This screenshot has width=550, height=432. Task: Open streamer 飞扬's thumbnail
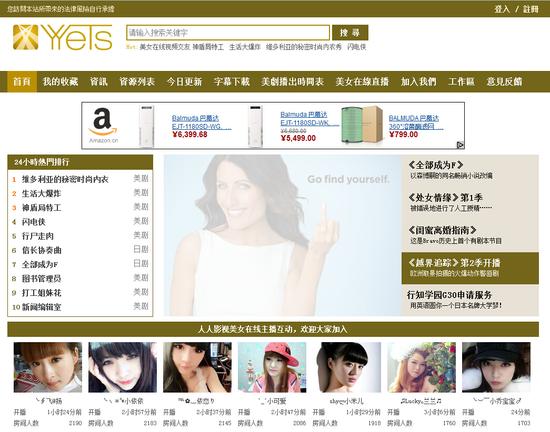click(48, 367)
